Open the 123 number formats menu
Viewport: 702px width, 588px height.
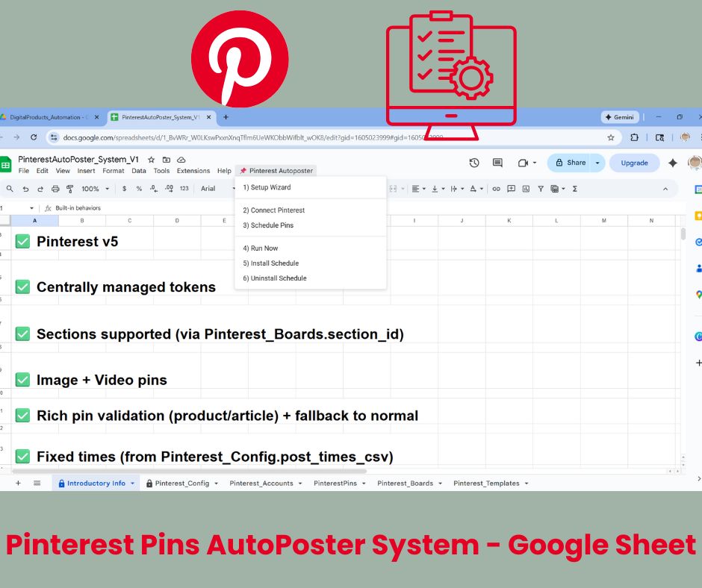click(x=184, y=189)
